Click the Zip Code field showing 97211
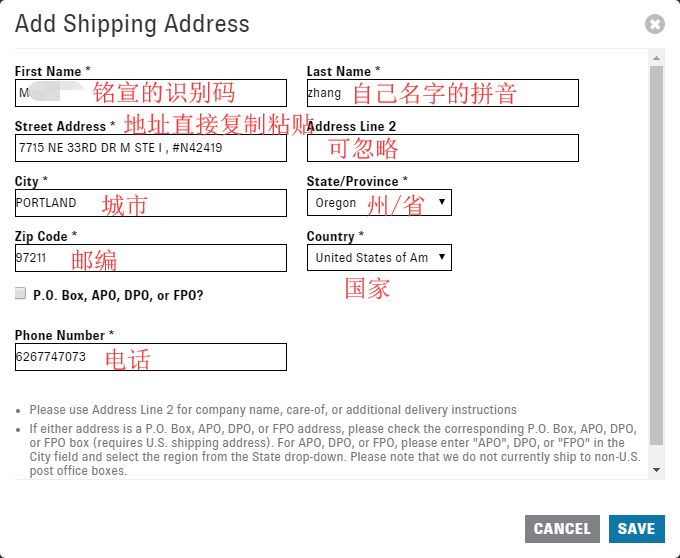Viewport: 680px width, 558px height. point(150,258)
